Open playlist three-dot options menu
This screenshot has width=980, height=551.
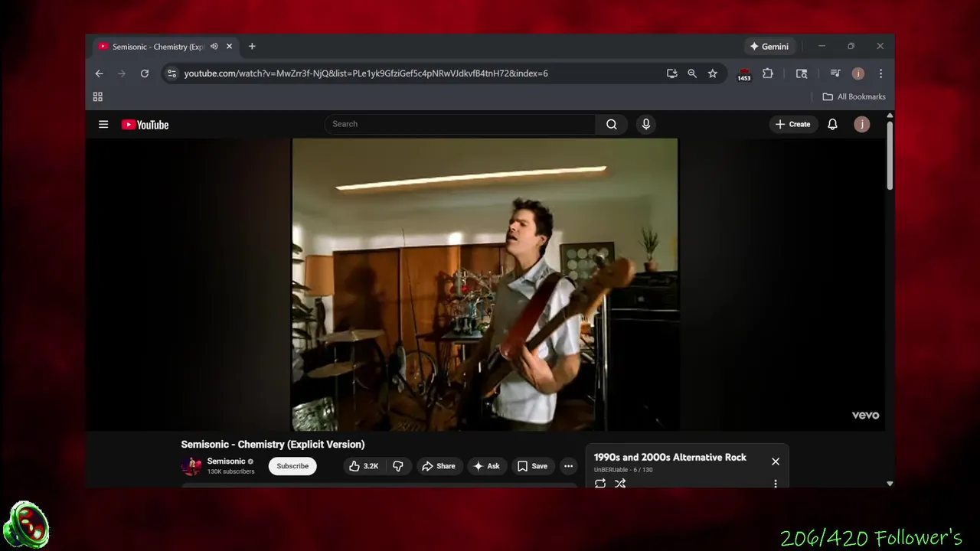[x=776, y=484]
